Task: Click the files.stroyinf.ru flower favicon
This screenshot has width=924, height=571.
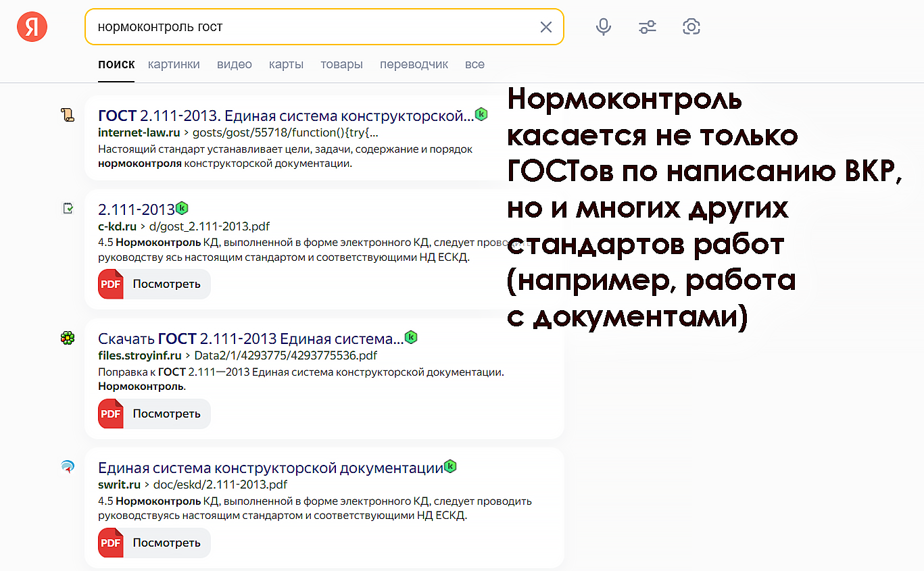Action: coord(68,338)
